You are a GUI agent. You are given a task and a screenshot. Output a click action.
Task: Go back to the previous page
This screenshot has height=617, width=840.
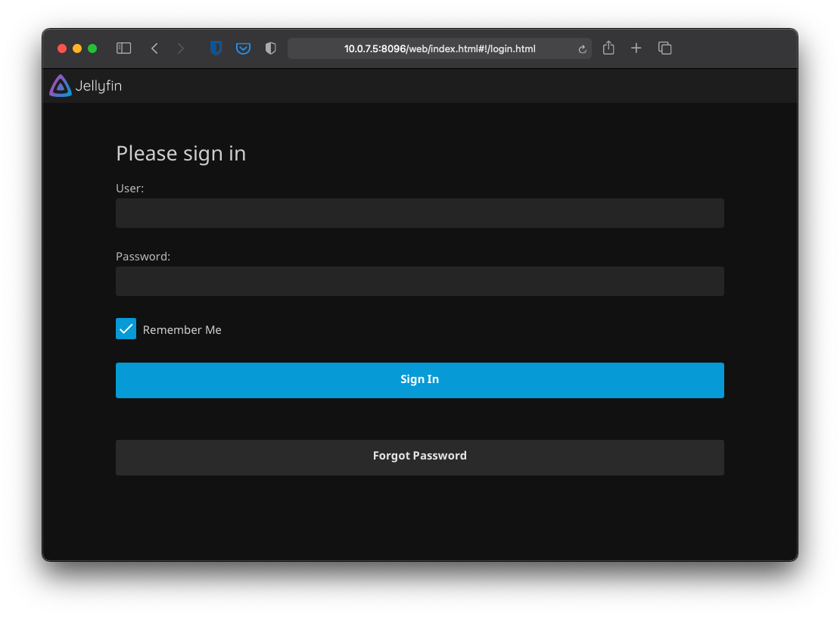[x=154, y=48]
